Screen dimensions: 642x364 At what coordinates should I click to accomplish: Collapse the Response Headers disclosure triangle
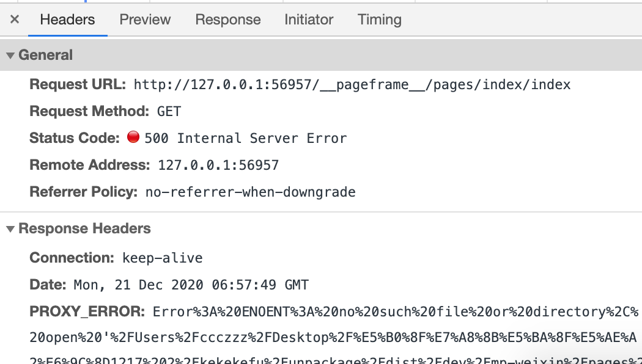pyautogui.click(x=10, y=228)
